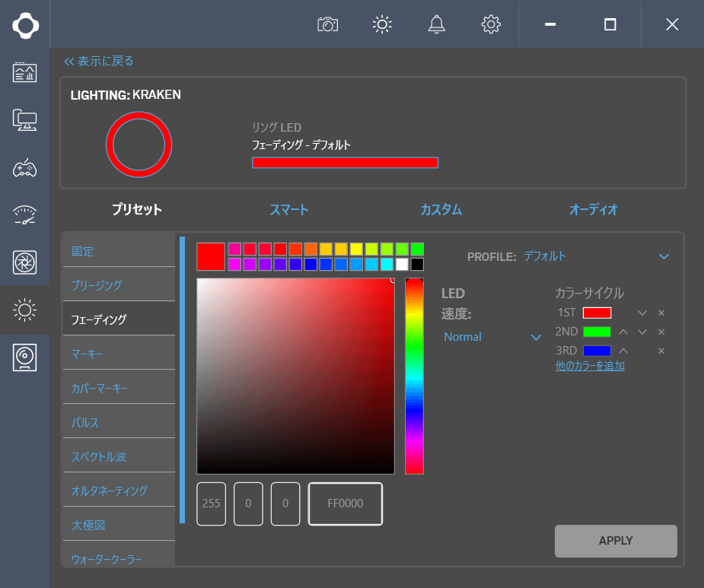Select the スペクトル波 preset

pos(119,456)
